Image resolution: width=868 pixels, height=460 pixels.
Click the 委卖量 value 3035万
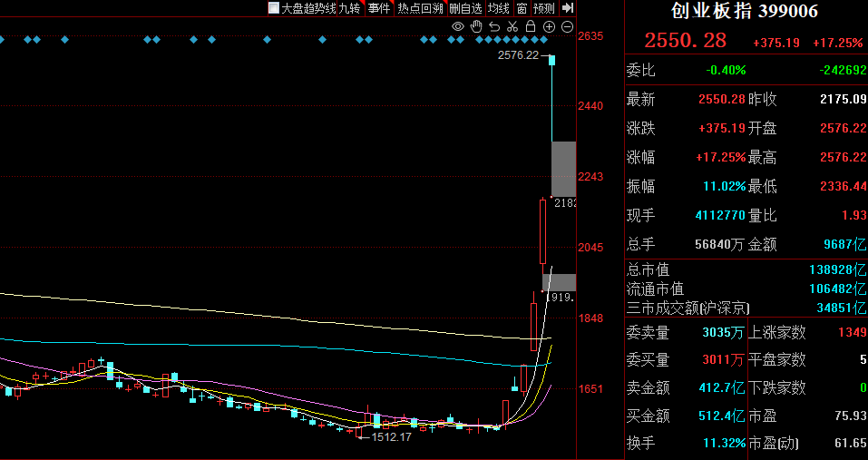pos(723,333)
